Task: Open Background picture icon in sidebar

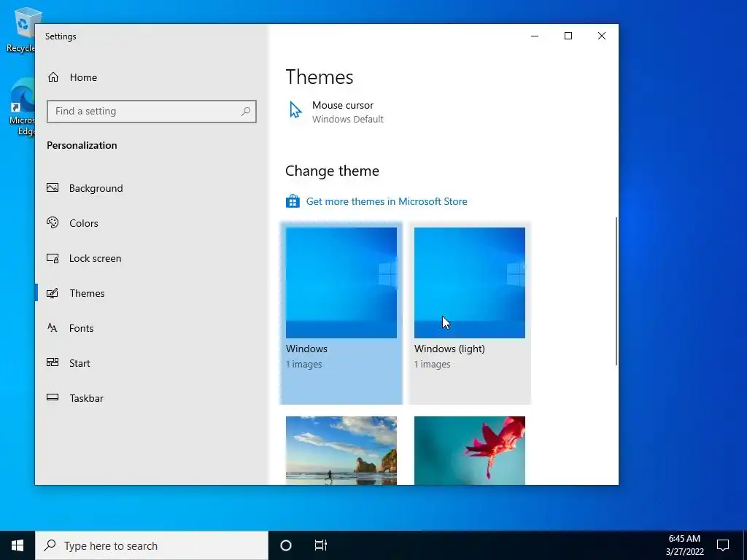Action: click(x=53, y=187)
